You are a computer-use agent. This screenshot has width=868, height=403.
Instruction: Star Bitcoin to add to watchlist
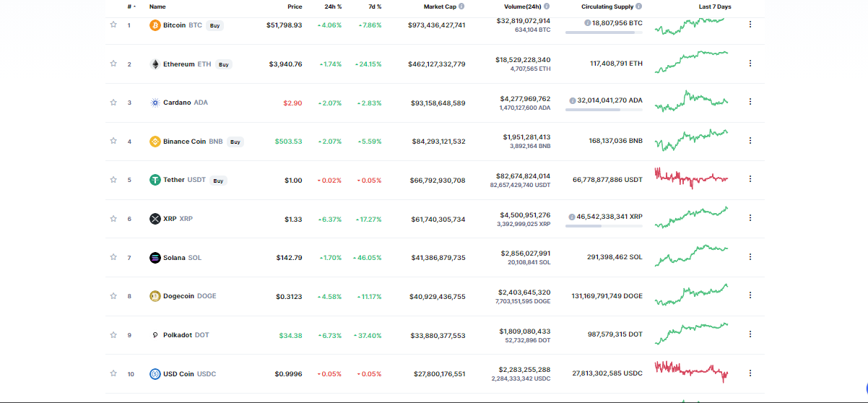(113, 25)
